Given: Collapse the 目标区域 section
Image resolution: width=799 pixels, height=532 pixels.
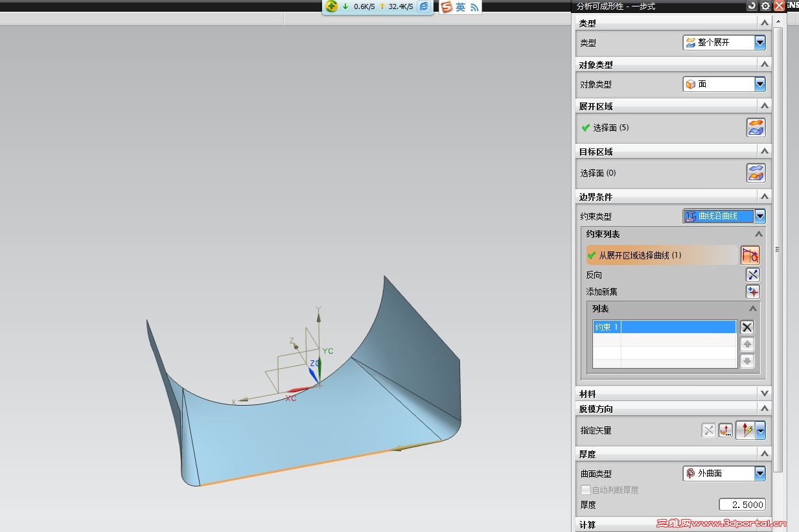Looking at the screenshot, I should click(765, 152).
